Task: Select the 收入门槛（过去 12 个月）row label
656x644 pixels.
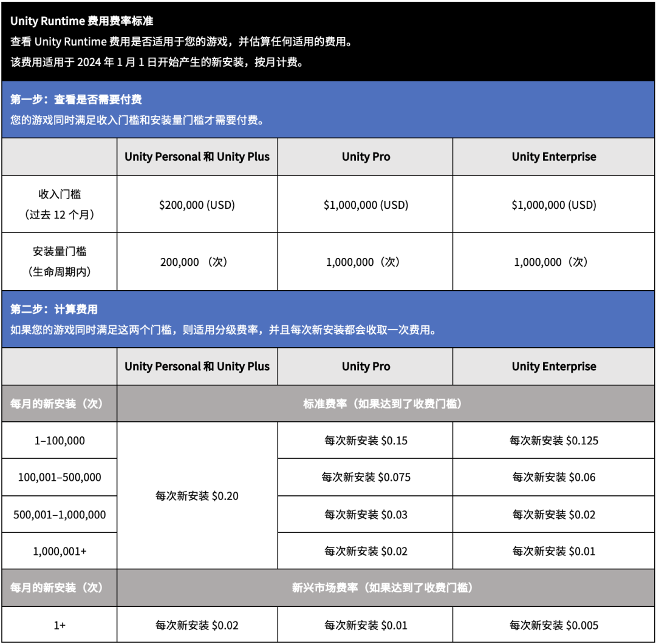Action: point(58,204)
